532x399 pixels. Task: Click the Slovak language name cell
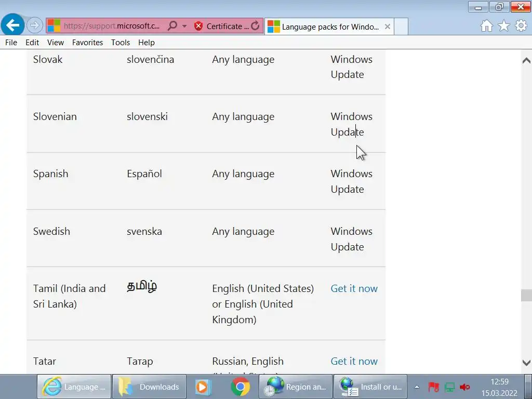coord(48,59)
